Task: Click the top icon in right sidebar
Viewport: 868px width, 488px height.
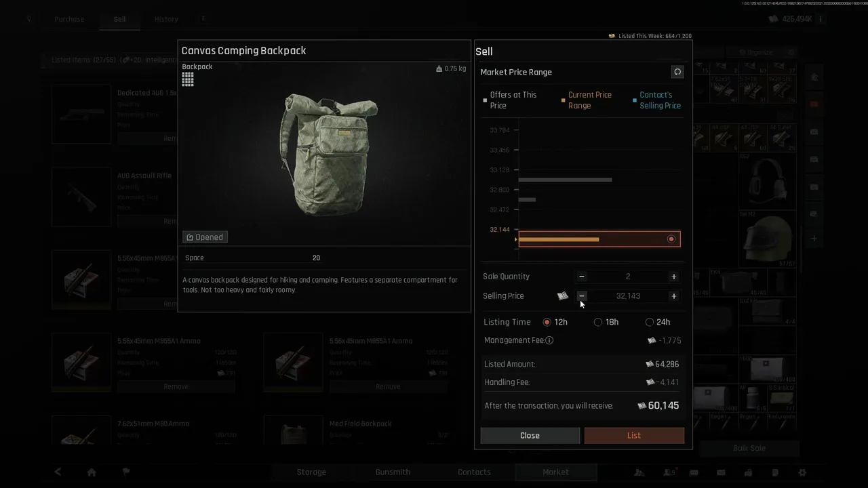Action: pyautogui.click(x=814, y=77)
